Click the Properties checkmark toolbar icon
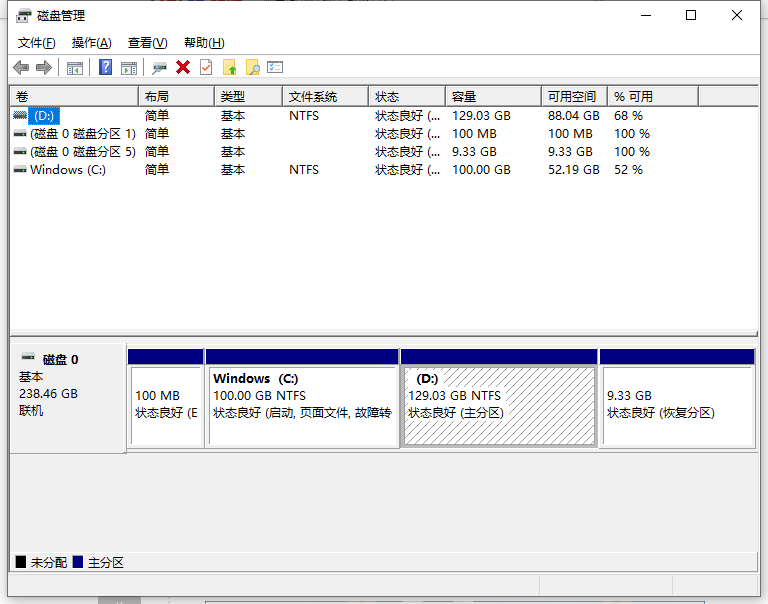The width and height of the screenshot is (768, 604). tap(206, 67)
